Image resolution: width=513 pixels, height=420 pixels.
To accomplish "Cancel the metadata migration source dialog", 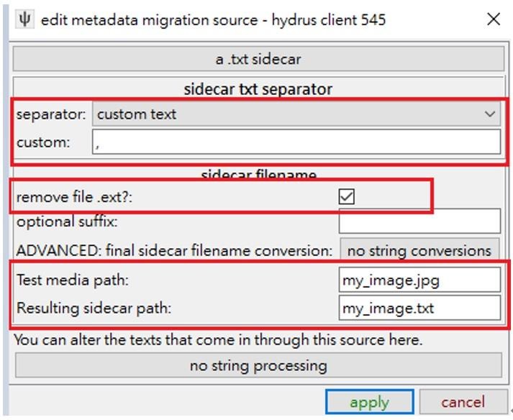I will pyautogui.click(x=463, y=402).
